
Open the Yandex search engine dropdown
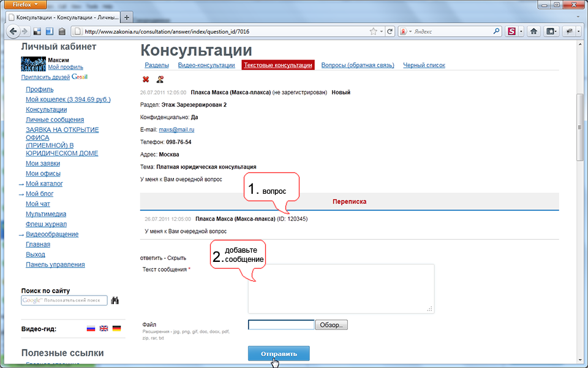(x=407, y=31)
